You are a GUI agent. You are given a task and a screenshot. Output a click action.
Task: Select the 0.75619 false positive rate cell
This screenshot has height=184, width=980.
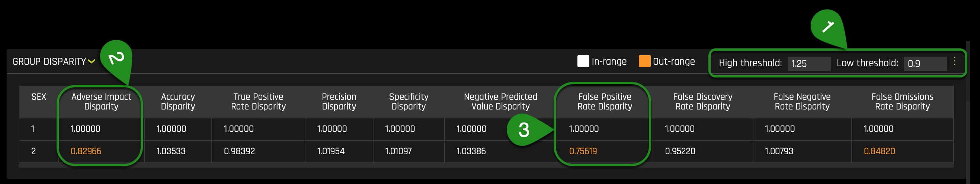(583, 151)
